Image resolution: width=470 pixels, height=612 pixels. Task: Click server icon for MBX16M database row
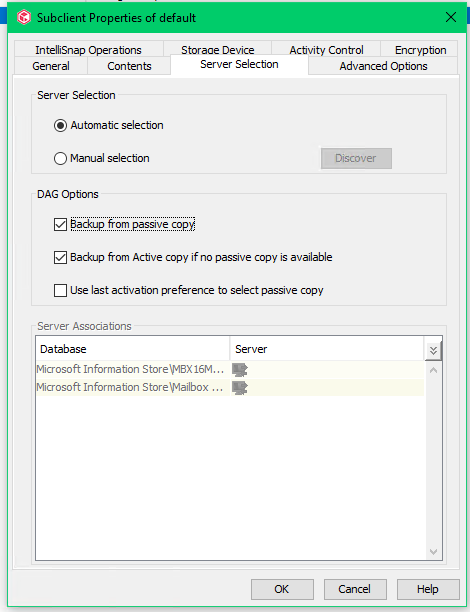[x=240, y=369]
